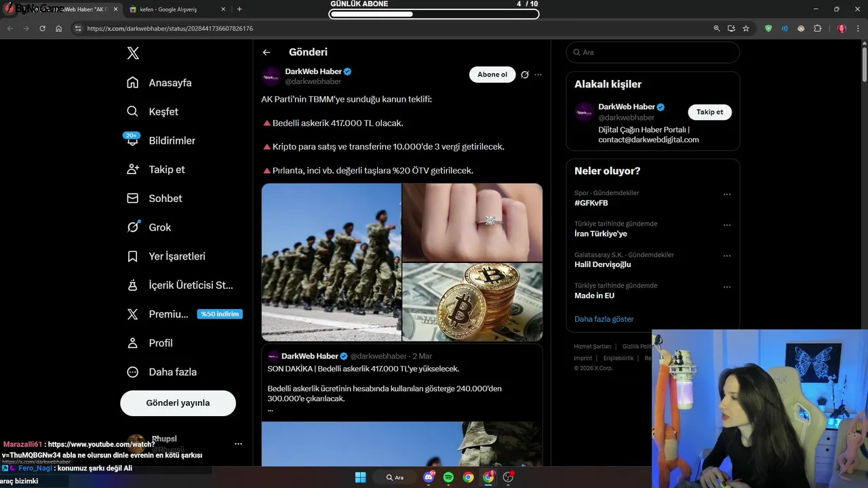
Task: Open the Extensions puzzle icon
Action: coord(817,28)
